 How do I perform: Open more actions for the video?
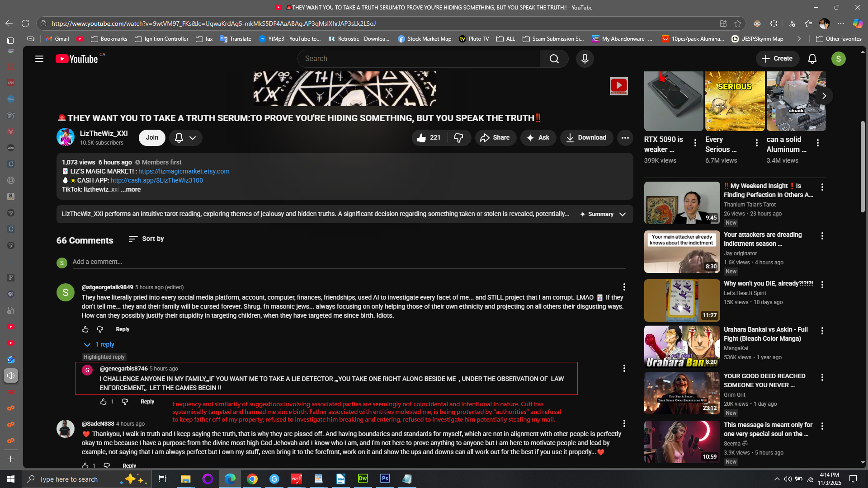point(625,138)
